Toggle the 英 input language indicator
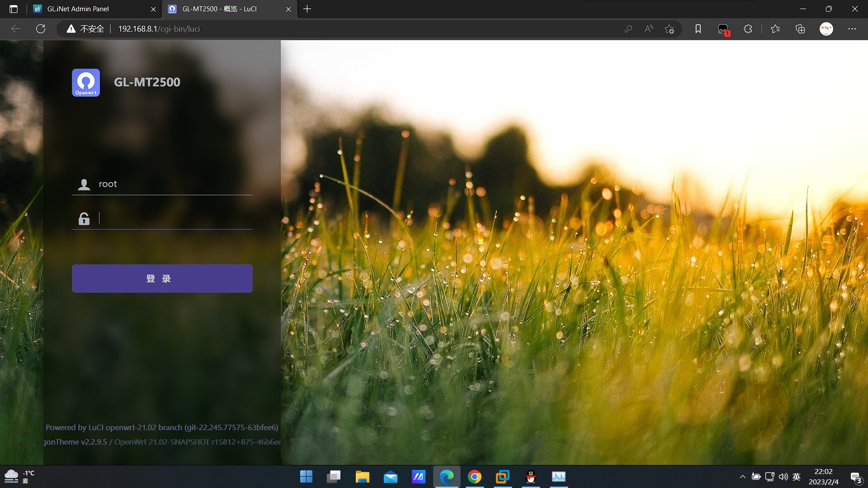Image resolution: width=868 pixels, height=488 pixels. click(797, 477)
